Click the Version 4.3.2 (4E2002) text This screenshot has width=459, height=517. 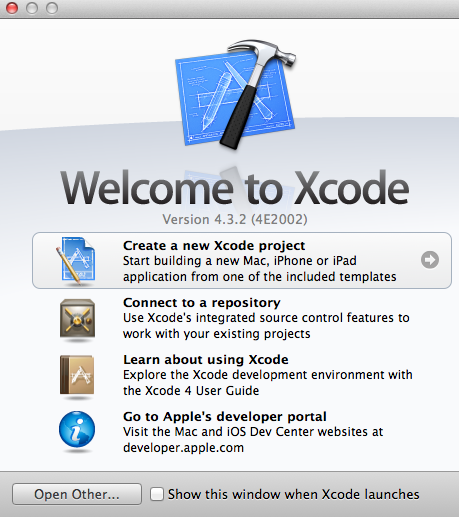coord(235,219)
